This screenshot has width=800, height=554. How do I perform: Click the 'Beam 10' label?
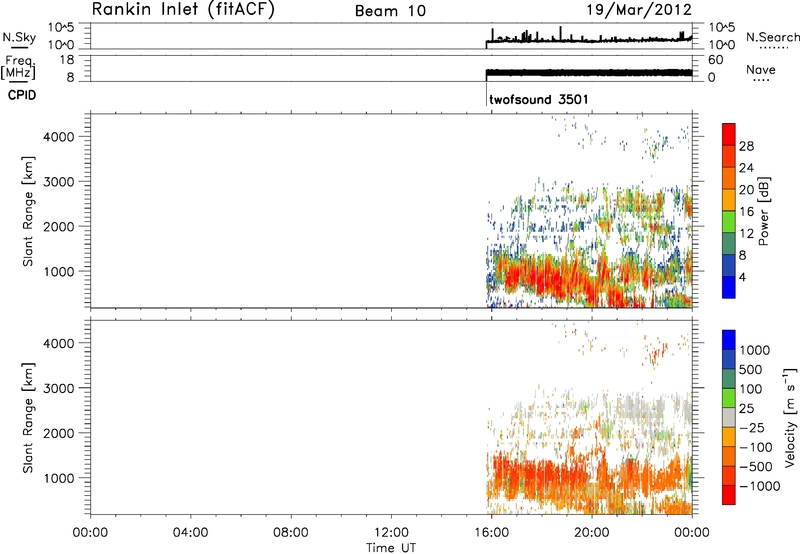390,11
